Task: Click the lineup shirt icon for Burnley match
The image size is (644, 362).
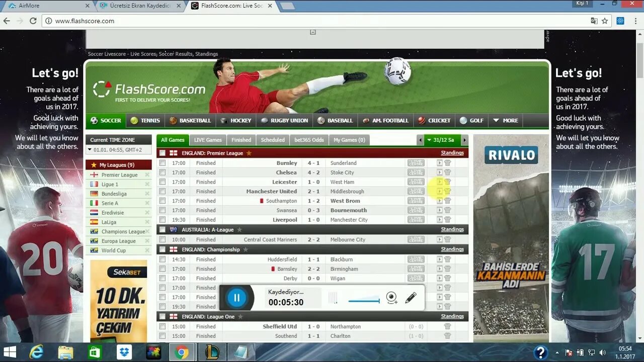Action: coord(447,163)
